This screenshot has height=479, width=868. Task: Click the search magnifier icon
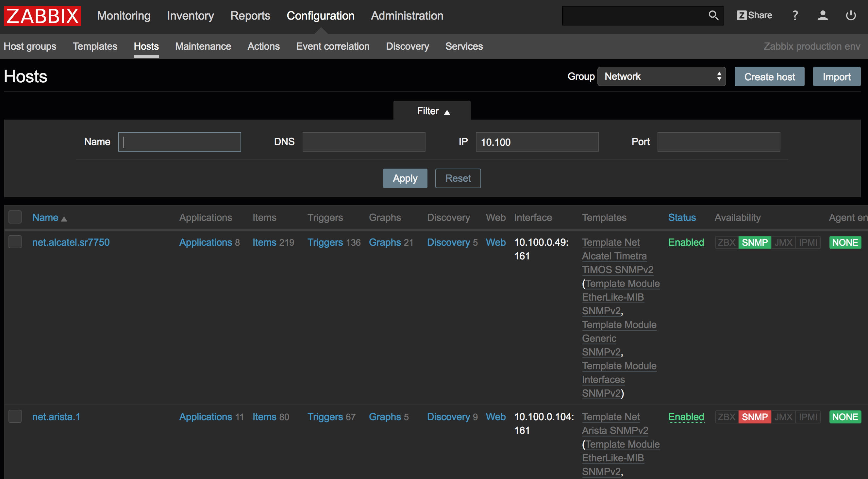713,15
